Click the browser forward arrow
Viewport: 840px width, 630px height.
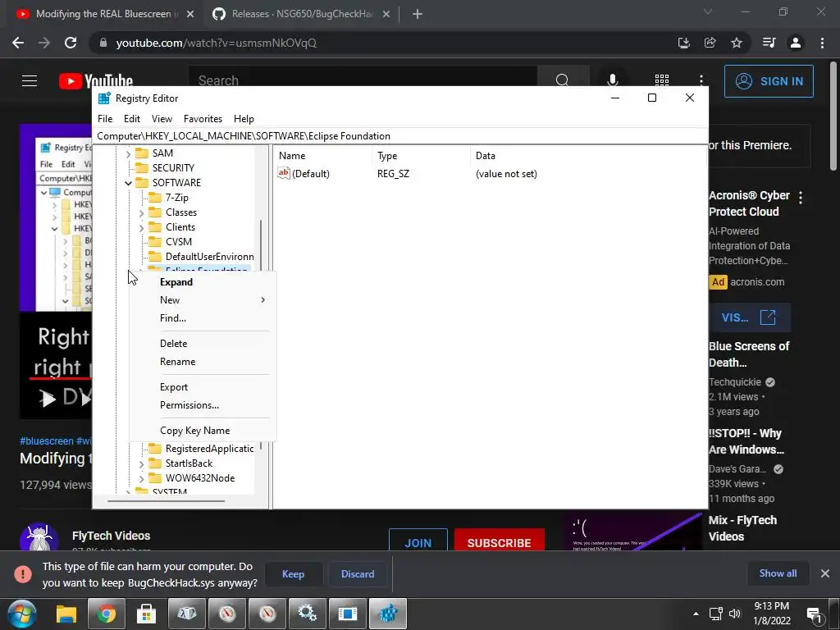point(44,43)
